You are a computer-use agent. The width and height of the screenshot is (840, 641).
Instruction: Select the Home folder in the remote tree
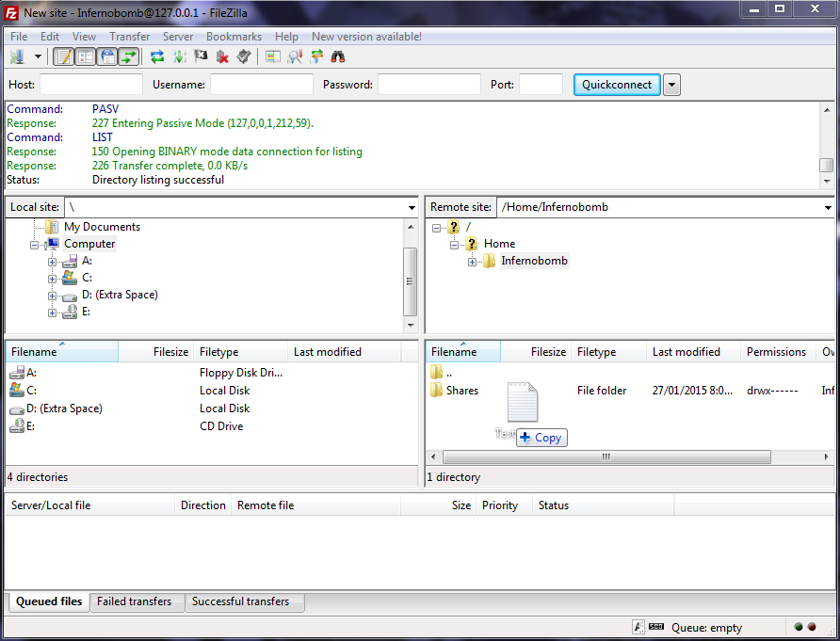point(499,244)
